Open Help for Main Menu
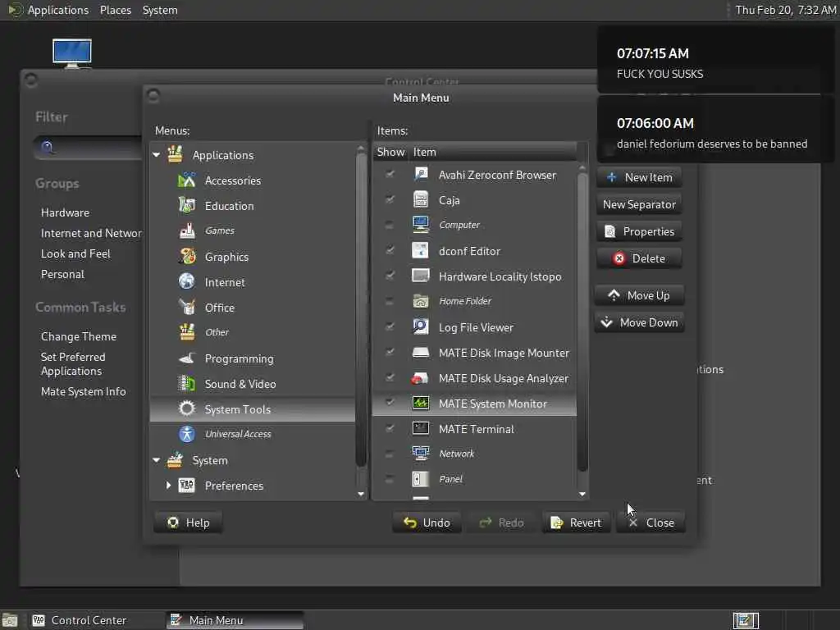Viewport: 840px width, 630px height. pos(188,523)
